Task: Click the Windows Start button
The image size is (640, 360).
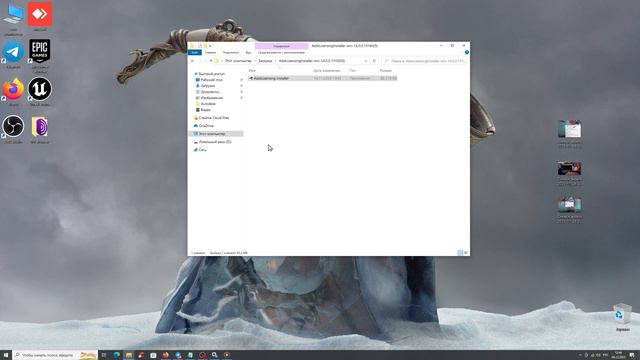Action: [6, 355]
